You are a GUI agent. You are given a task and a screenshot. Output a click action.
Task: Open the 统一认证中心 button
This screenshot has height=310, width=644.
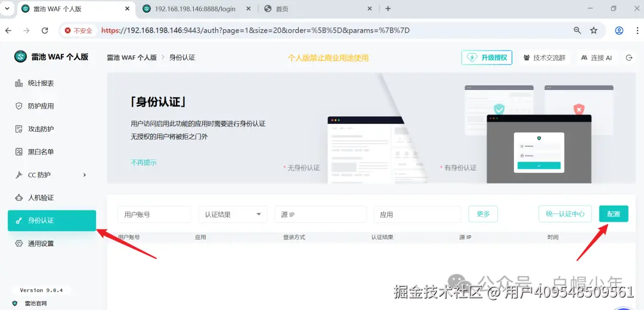(565, 214)
